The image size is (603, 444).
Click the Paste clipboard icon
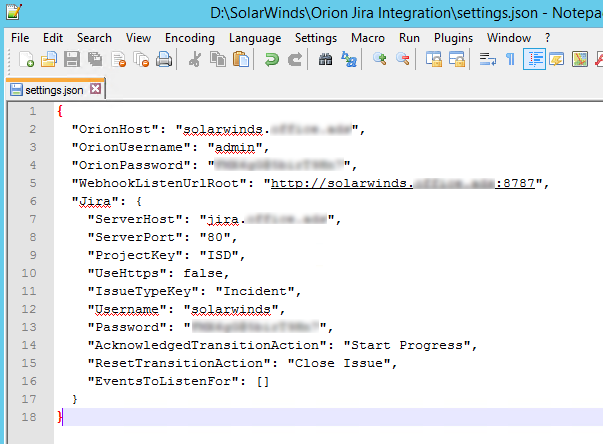[241, 60]
